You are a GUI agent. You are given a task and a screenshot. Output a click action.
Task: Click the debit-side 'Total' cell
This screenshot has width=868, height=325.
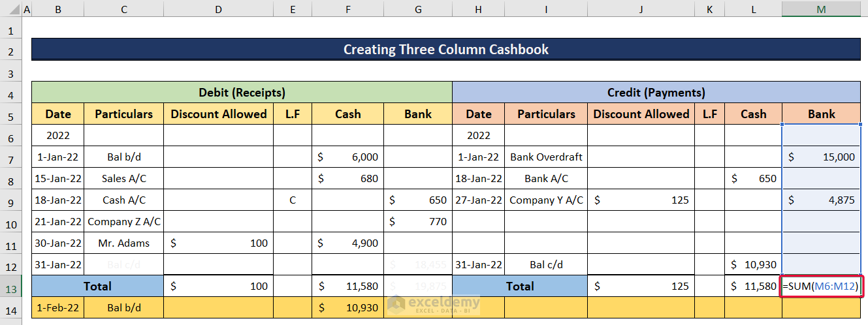point(97,286)
